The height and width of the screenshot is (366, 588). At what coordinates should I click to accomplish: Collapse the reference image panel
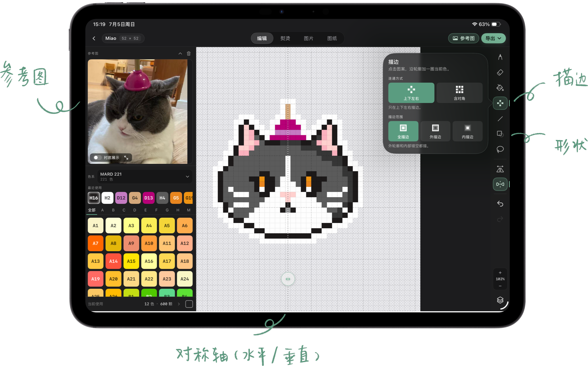point(180,53)
